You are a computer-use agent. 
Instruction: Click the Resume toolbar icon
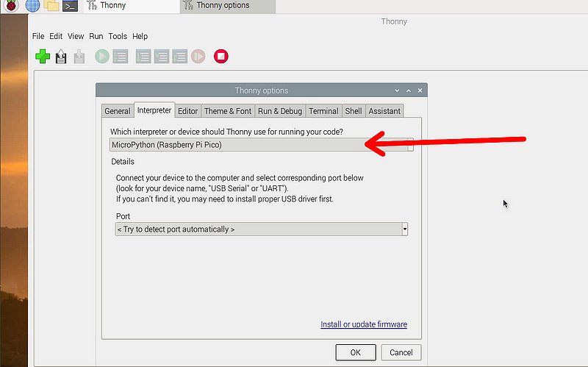(198, 57)
